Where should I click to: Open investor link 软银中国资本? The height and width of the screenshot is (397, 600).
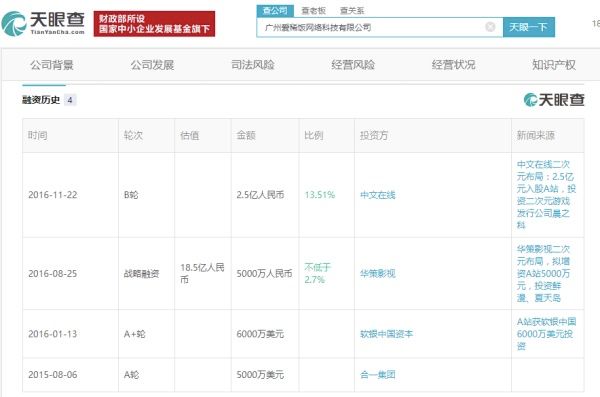(x=386, y=334)
